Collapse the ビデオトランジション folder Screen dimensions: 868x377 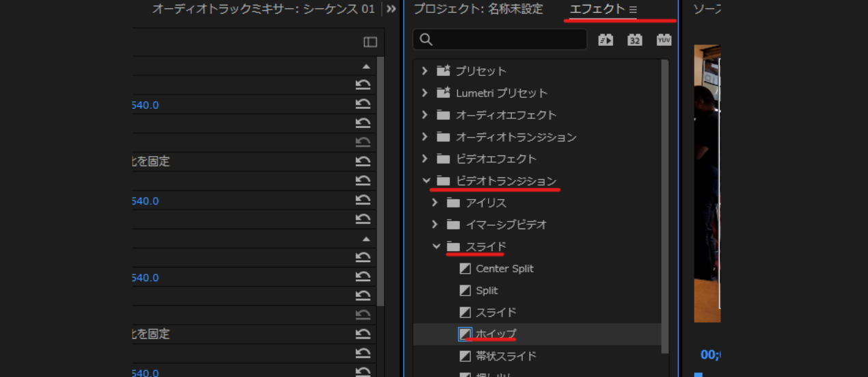[426, 181]
